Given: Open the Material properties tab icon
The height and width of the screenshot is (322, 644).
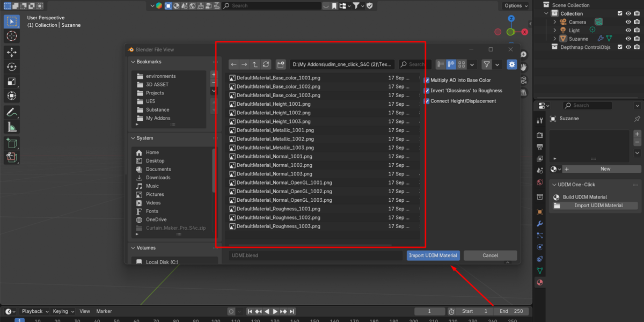Looking at the screenshot, I should click(540, 282).
